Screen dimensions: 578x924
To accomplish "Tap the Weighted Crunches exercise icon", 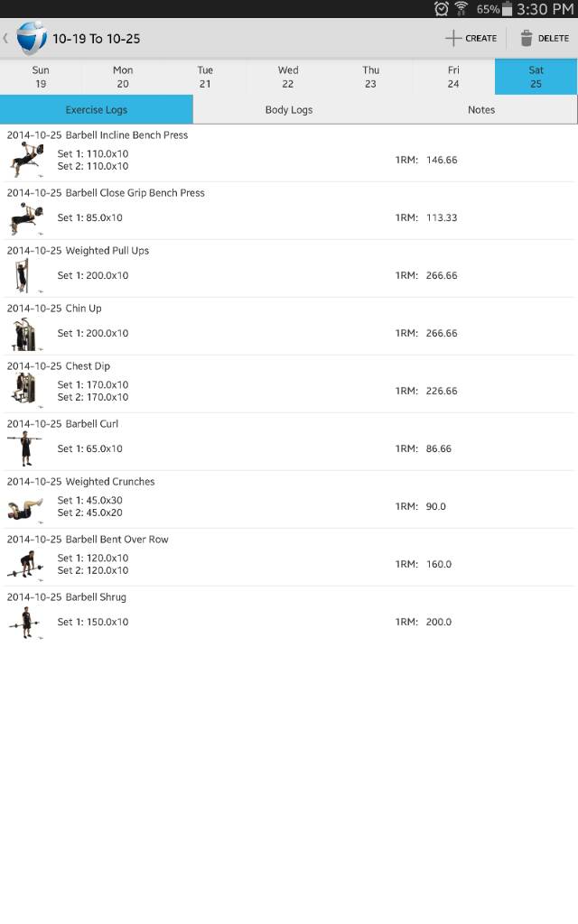I will point(24,507).
